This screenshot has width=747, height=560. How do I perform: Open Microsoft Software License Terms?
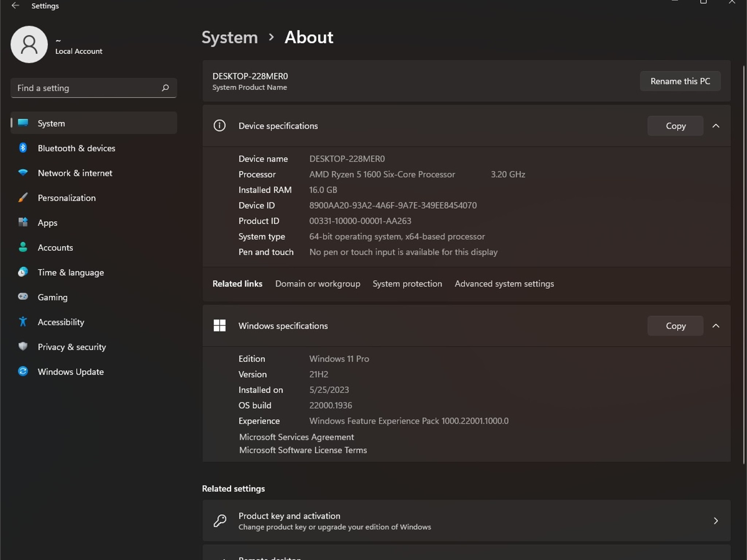(303, 450)
